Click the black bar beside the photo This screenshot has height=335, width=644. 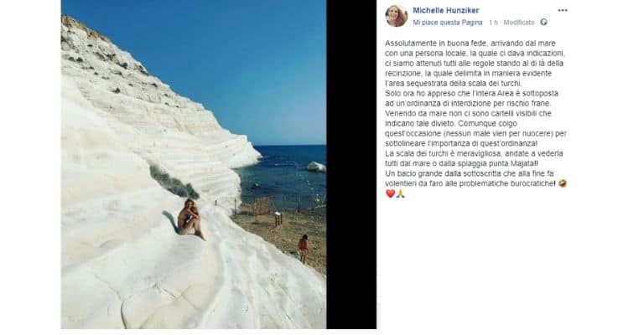coord(351,164)
